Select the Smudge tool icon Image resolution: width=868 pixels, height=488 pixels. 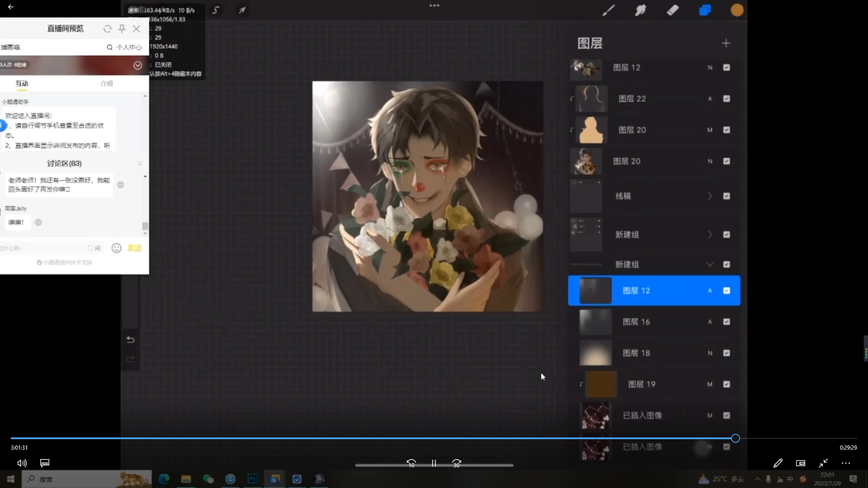pos(641,10)
